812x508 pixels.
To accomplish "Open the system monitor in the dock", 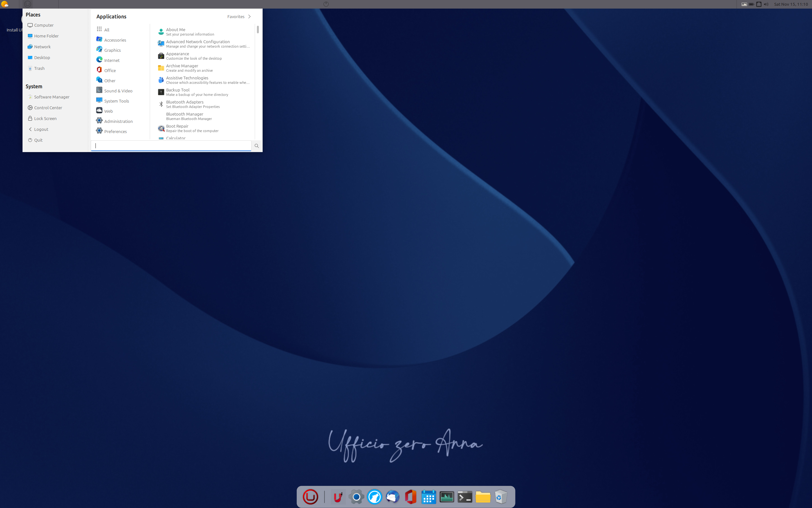I will tap(447, 497).
